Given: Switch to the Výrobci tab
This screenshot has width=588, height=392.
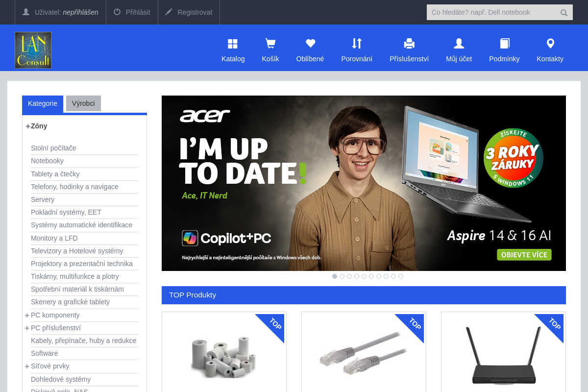Looking at the screenshot, I should pos(83,103).
